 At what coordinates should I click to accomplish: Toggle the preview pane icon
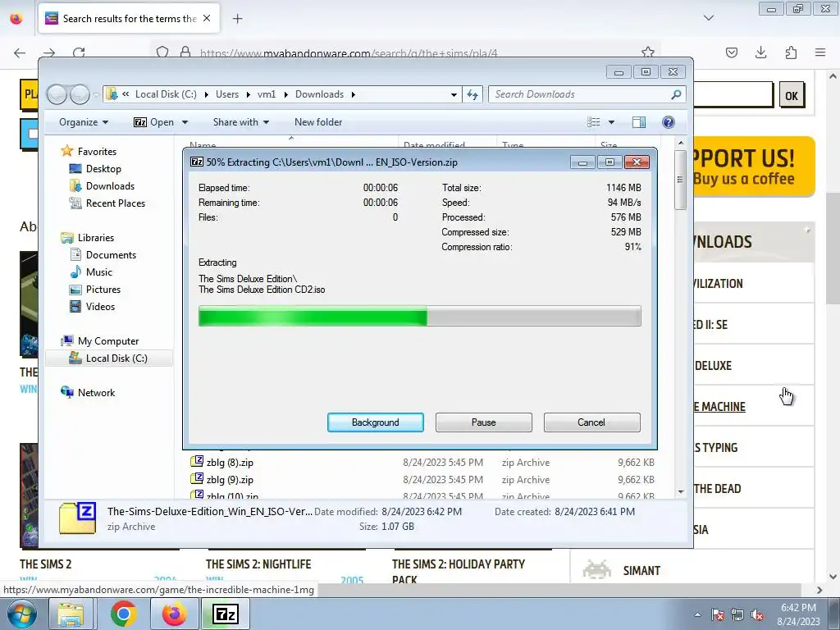click(x=638, y=122)
